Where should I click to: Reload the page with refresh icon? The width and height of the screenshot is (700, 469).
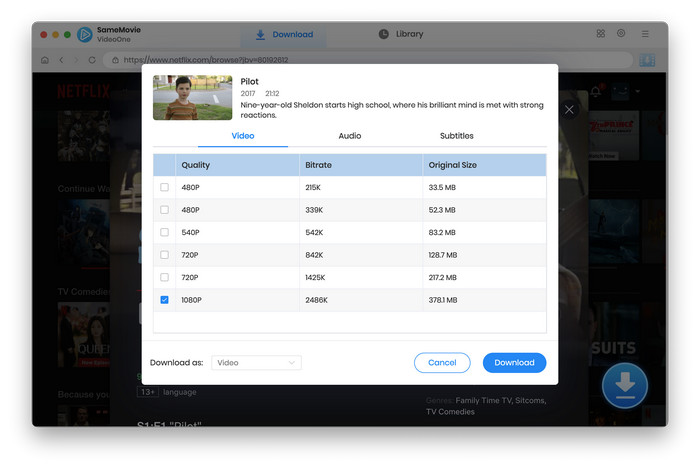(x=92, y=60)
